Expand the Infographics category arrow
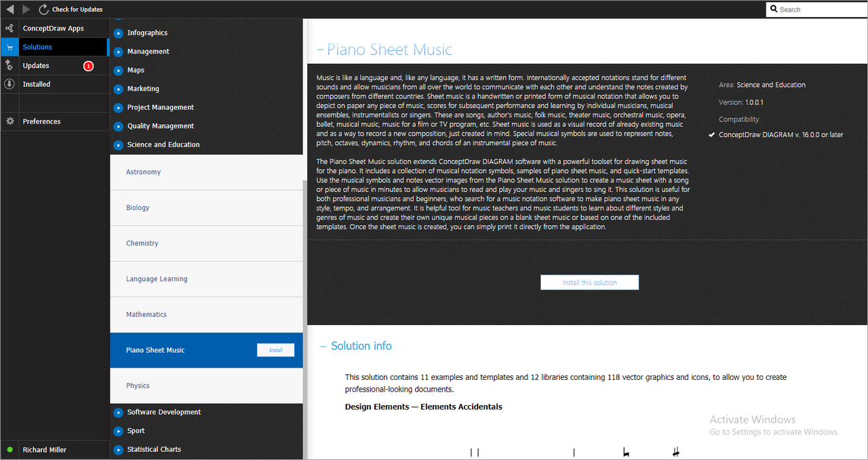 119,33
